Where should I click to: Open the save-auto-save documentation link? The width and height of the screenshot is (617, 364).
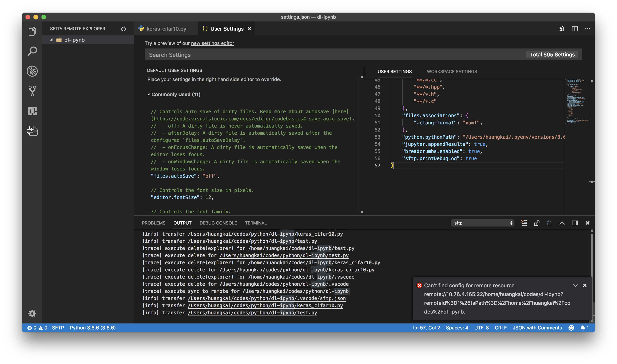click(251, 119)
